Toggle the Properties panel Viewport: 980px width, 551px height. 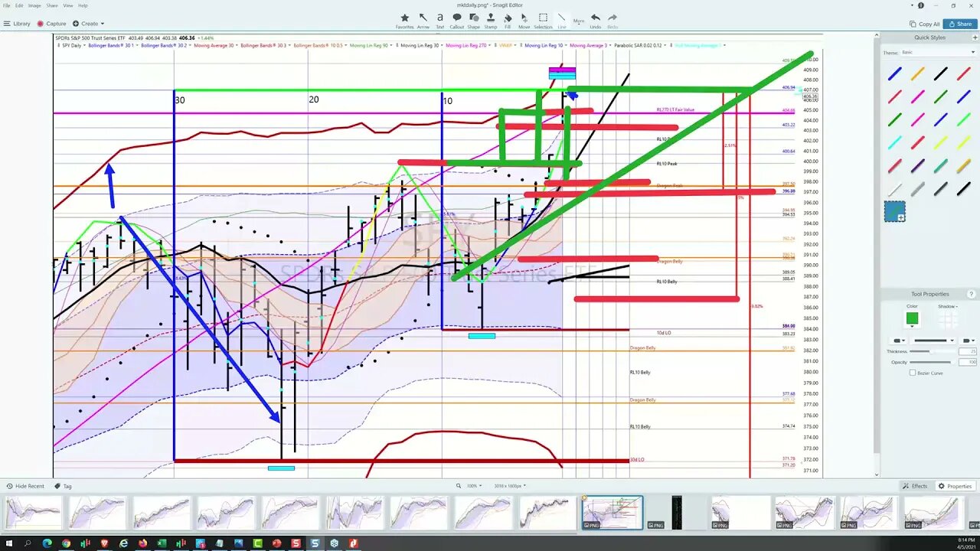tap(955, 486)
